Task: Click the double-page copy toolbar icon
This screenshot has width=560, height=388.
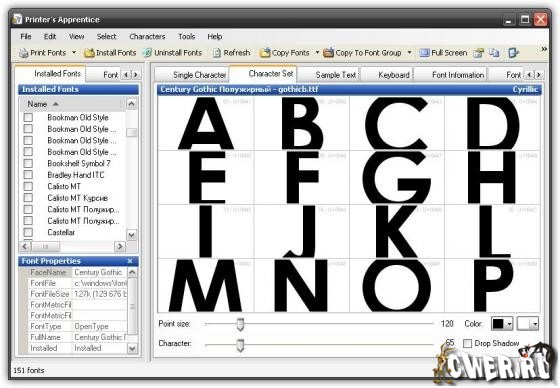Action: [x=494, y=53]
